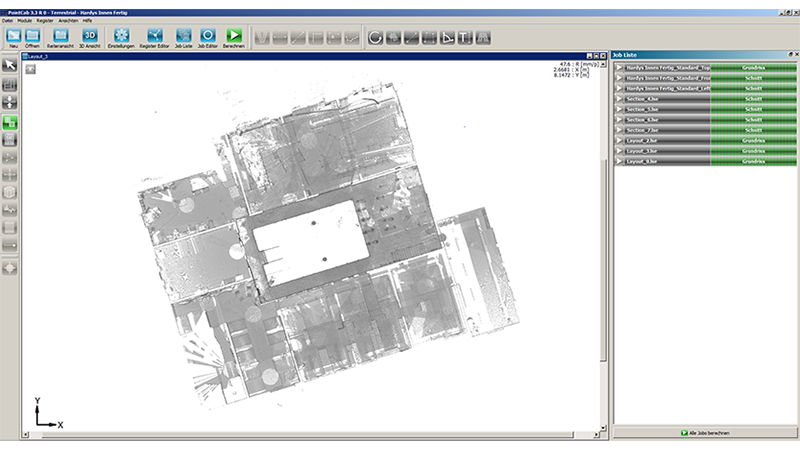Viewport: 800px width, 450px height.
Task: Click the play arrow on Section_6 job
Action: click(x=619, y=120)
